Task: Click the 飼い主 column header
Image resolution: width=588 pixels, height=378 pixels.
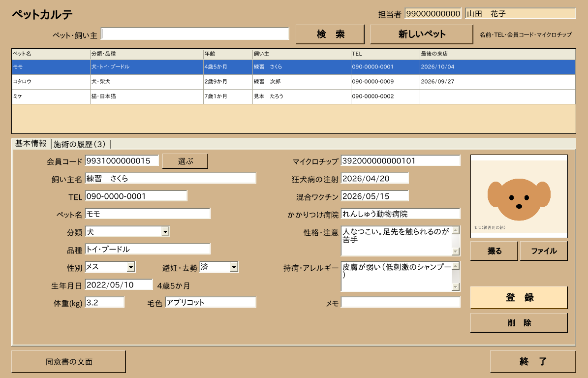Action: tap(302, 54)
